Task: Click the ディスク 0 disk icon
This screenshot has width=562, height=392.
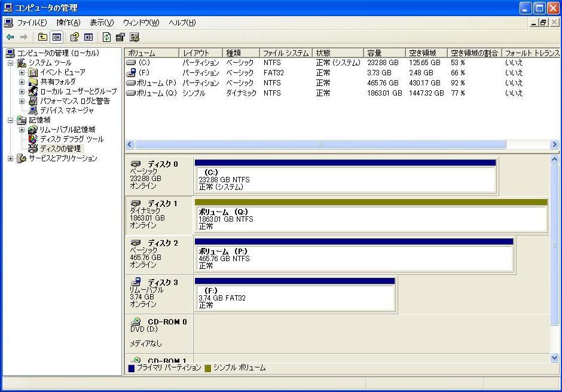Action: point(136,164)
